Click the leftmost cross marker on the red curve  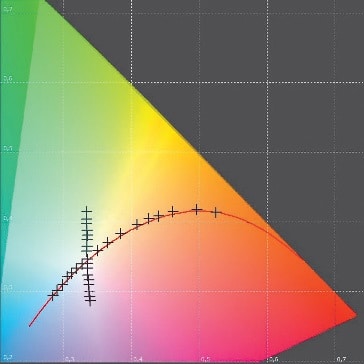point(53,295)
